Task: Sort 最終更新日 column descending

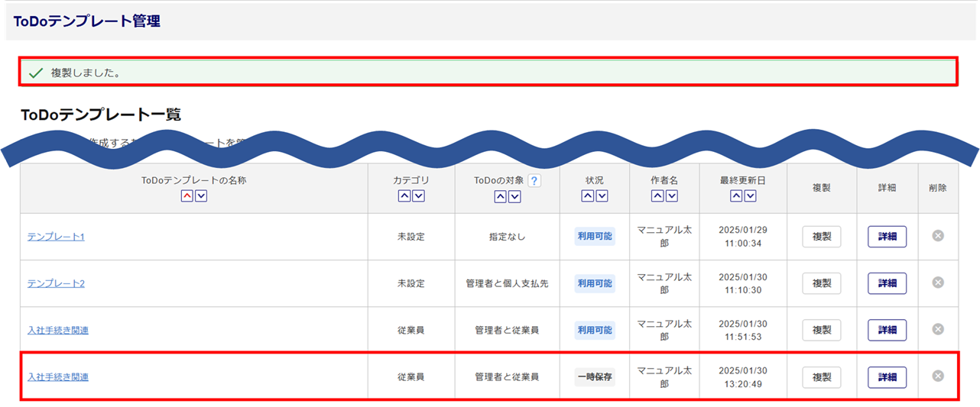Action: click(x=750, y=196)
